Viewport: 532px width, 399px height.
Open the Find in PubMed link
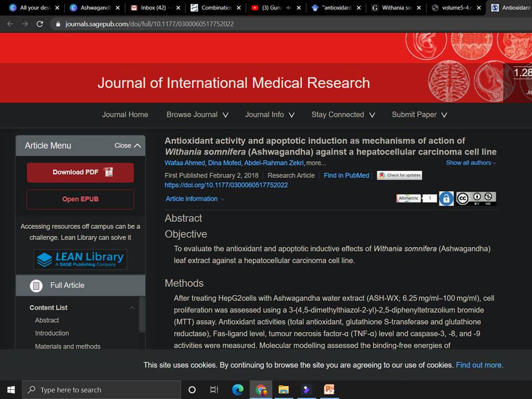click(x=346, y=175)
